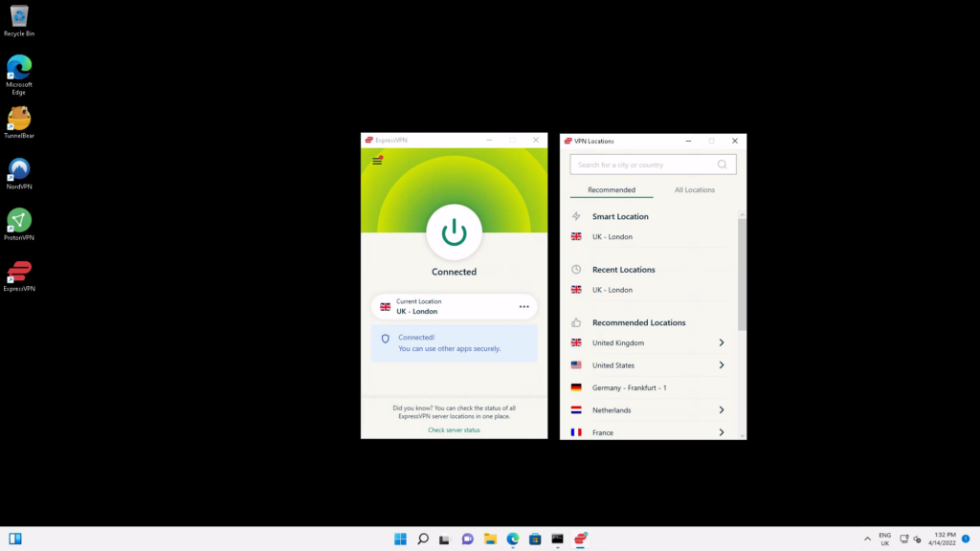This screenshot has width=980, height=551.
Task: Open the Microsoft Edge desktop shortcut
Action: 19,75
